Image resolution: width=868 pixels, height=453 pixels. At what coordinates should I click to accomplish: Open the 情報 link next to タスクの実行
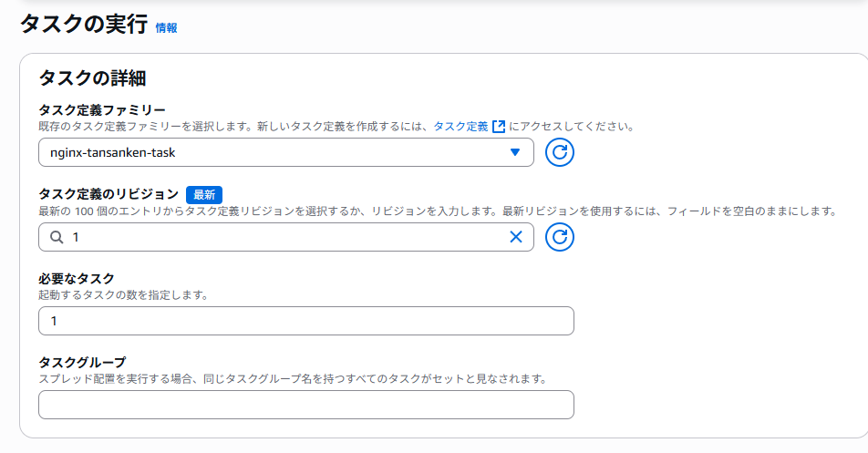(x=166, y=28)
